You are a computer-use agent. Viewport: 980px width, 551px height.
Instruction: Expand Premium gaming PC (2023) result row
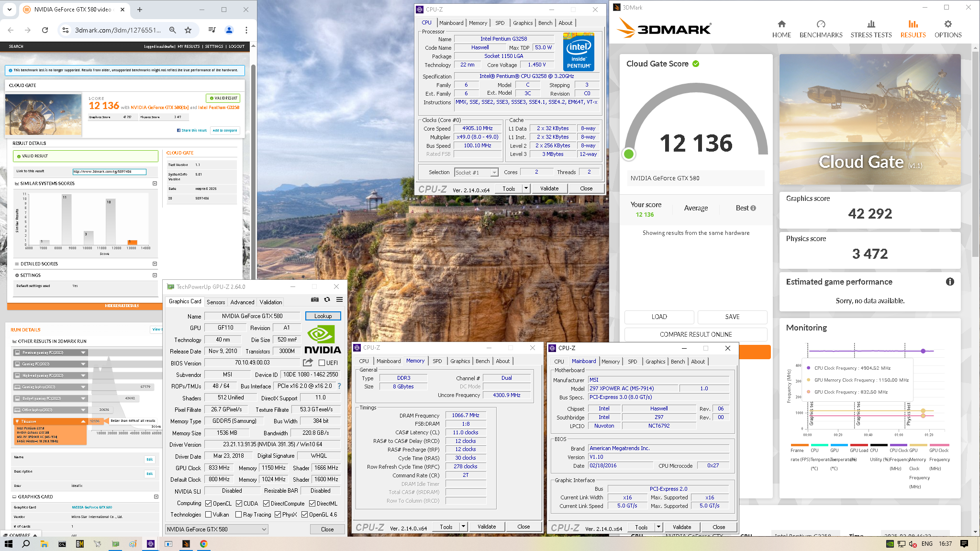pos(83,353)
